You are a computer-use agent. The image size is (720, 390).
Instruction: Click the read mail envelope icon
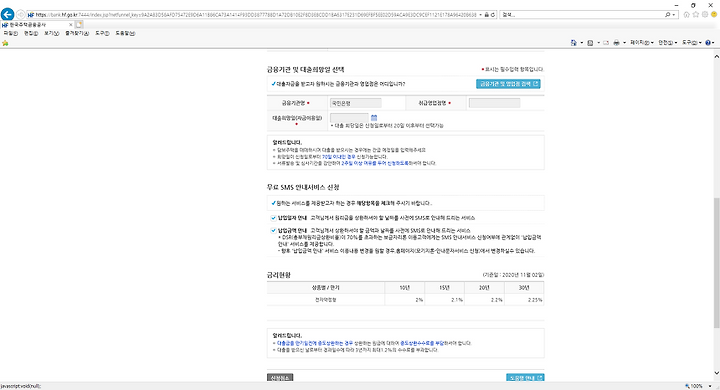pos(606,43)
